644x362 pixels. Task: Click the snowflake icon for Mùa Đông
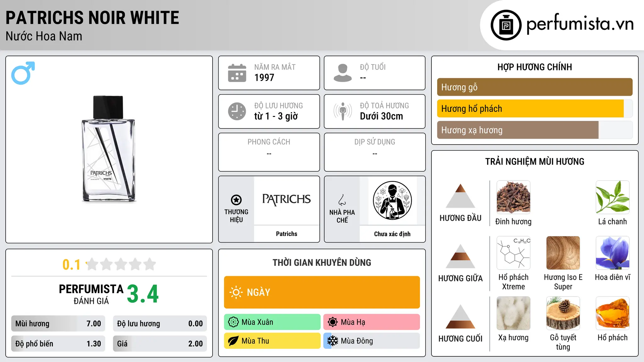coord(332,341)
